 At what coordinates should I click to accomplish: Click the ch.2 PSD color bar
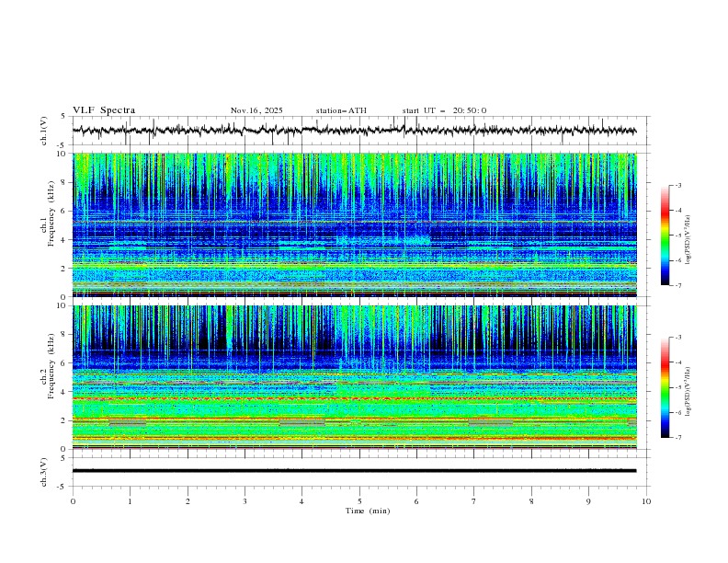click(665, 387)
